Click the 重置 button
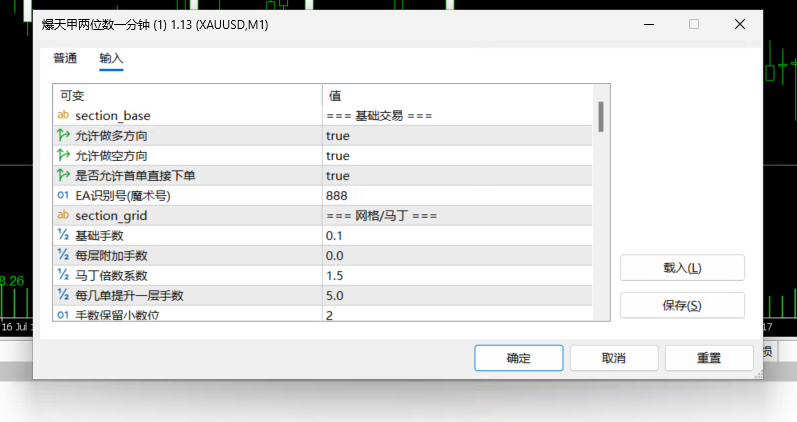This screenshot has height=422, width=797. click(x=709, y=358)
